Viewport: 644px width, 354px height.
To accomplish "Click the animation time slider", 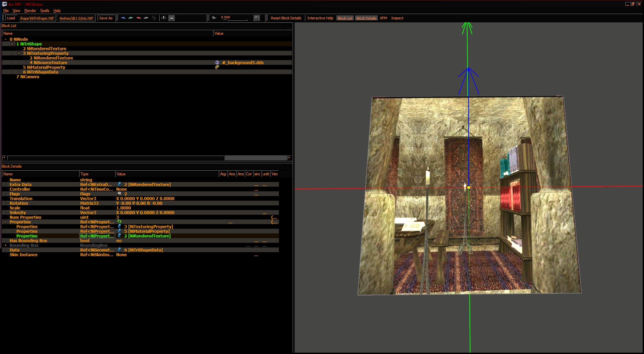I will click(x=235, y=20).
